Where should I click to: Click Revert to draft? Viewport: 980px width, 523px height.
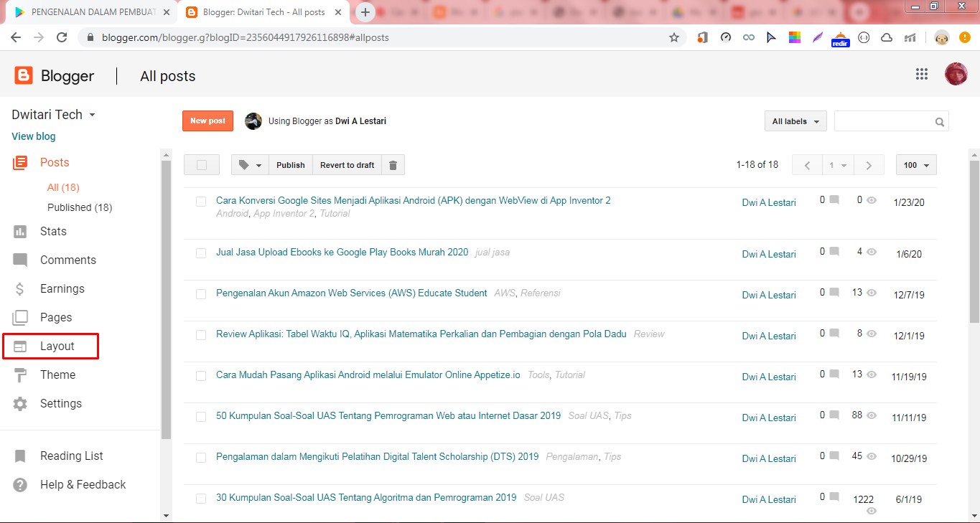[347, 165]
